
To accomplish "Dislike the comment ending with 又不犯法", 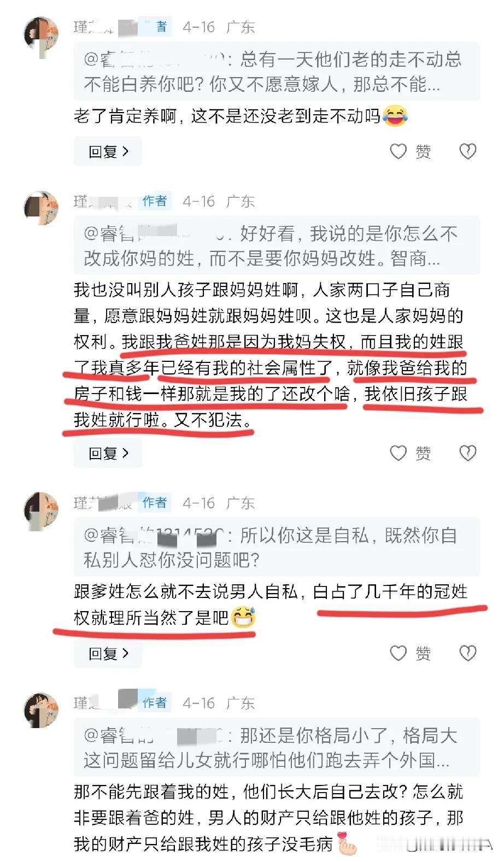I will pyautogui.click(x=467, y=453).
